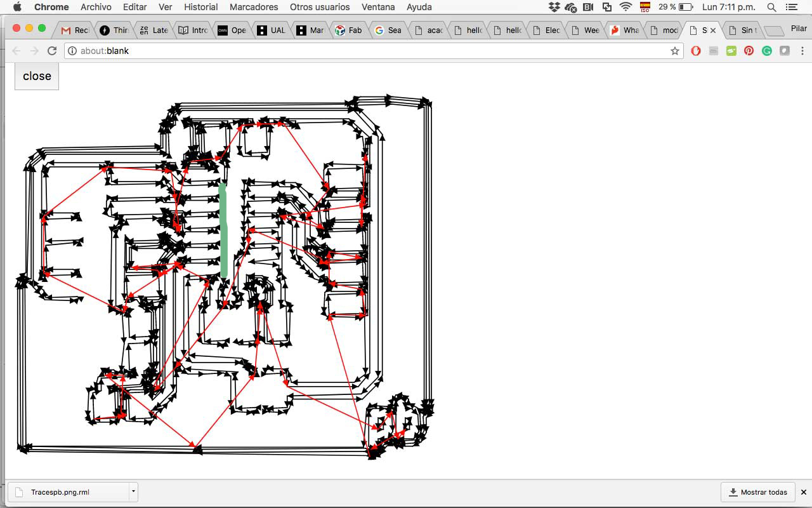The image size is (812, 508).
Task: Switch to the Late tab
Action: 153,30
